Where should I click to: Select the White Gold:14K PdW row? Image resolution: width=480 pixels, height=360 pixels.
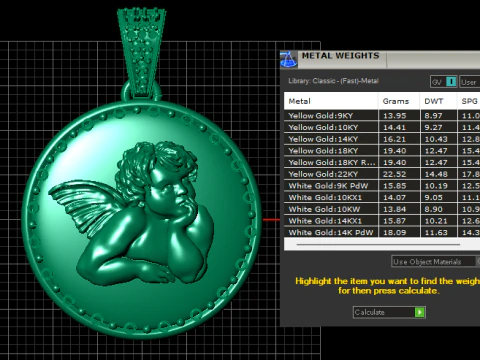click(x=382, y=232)
